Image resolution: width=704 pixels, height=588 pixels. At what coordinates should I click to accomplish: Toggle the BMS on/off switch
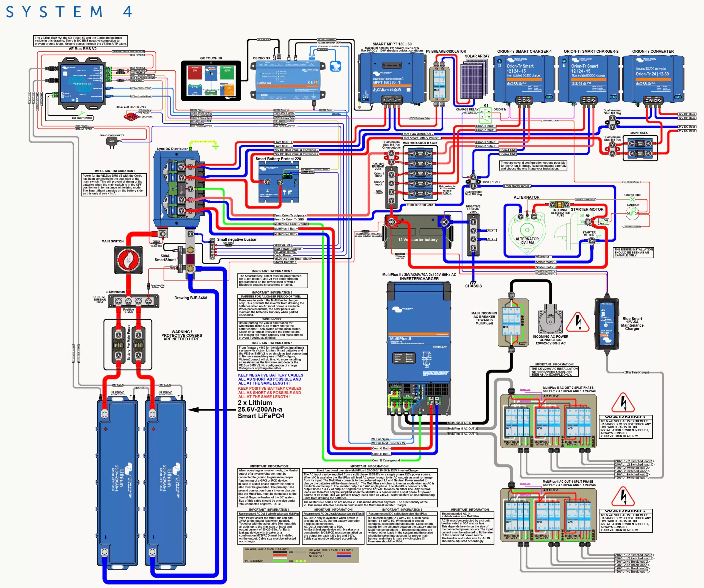pos(82,114)
